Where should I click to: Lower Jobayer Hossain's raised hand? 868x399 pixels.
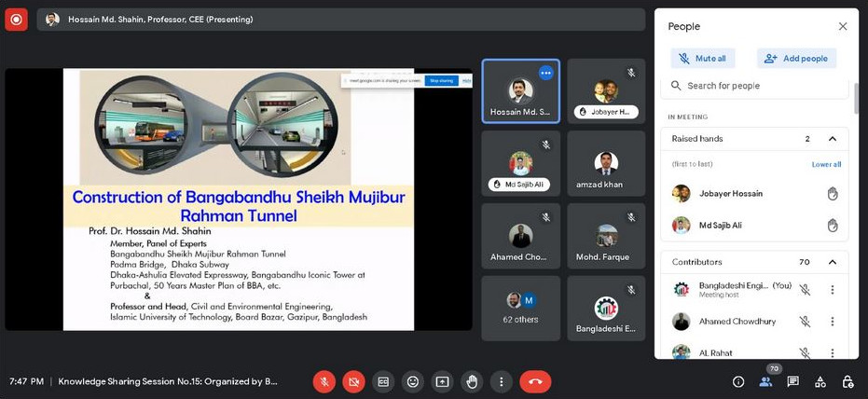833,194
